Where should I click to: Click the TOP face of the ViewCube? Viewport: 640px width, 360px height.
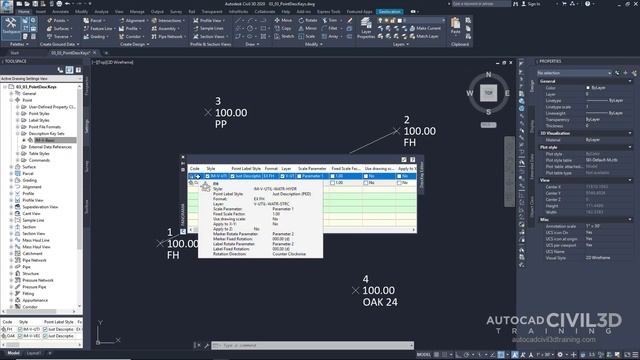pos(489,93)
